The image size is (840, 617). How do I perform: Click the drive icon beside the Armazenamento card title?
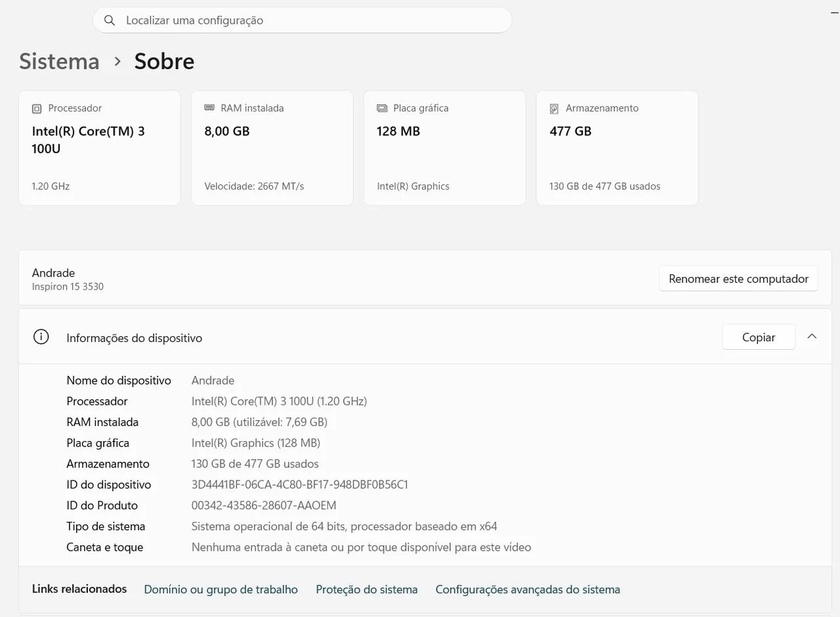554,108
